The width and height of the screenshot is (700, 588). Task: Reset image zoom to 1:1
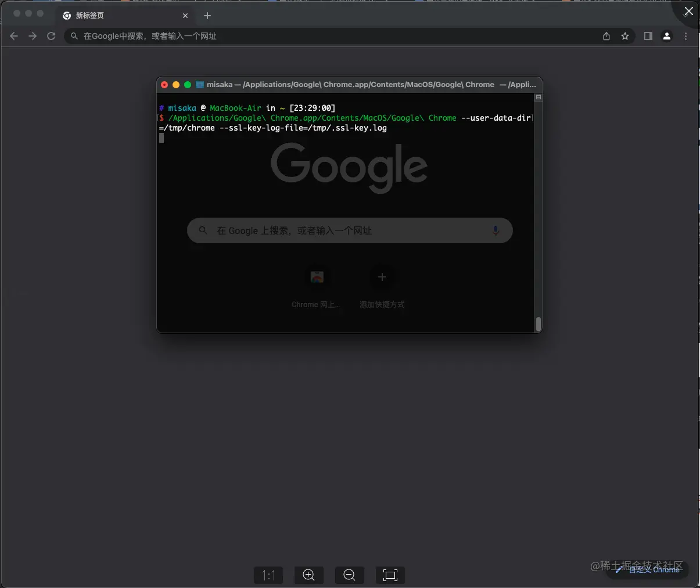(268, 575)
